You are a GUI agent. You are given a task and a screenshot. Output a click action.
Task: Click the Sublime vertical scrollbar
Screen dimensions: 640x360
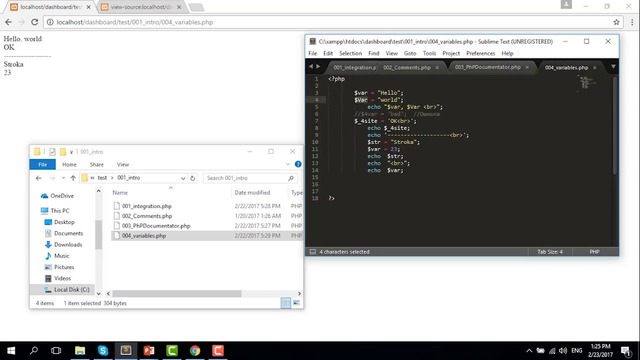pos(614,126)
